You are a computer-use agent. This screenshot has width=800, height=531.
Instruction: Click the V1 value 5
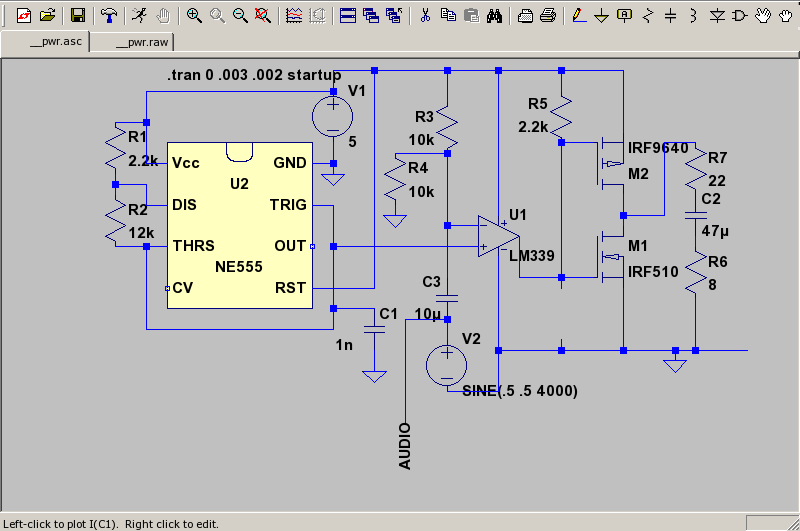[352, 142]
